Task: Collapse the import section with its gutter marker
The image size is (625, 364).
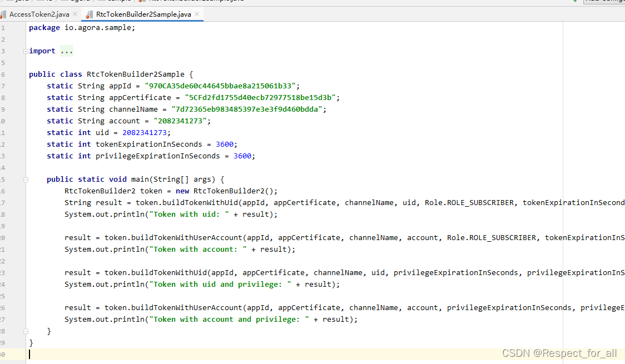Action: (x=25, y=51)
